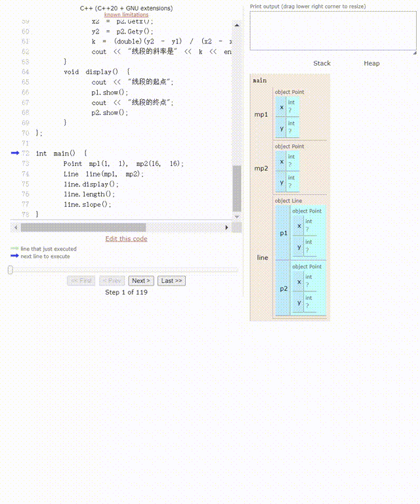
Task: Open the 'known limitations' link
Action: coord(126,14)
